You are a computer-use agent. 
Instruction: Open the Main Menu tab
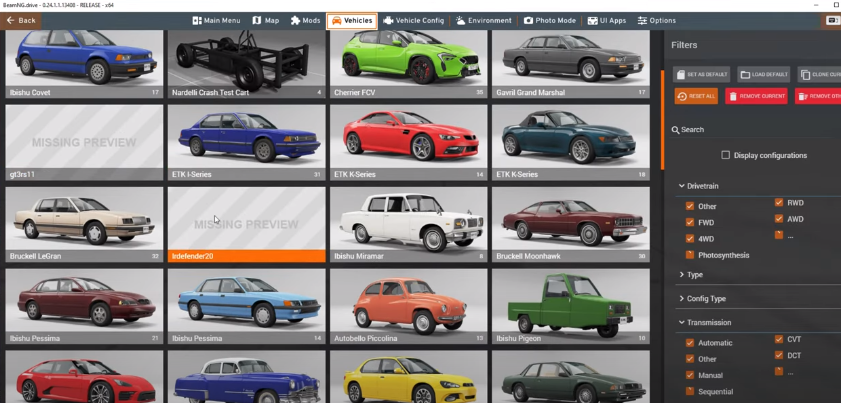pyautogui.click(x=216, y=20)
